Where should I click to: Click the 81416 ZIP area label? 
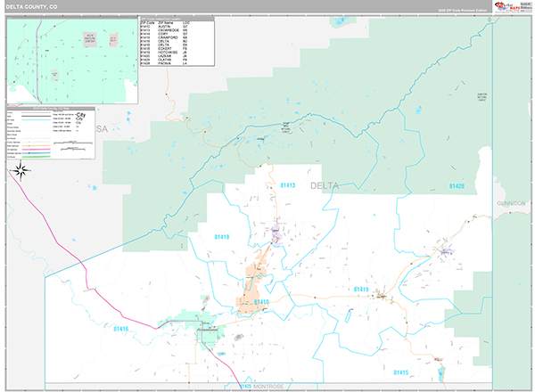point(221,237)
